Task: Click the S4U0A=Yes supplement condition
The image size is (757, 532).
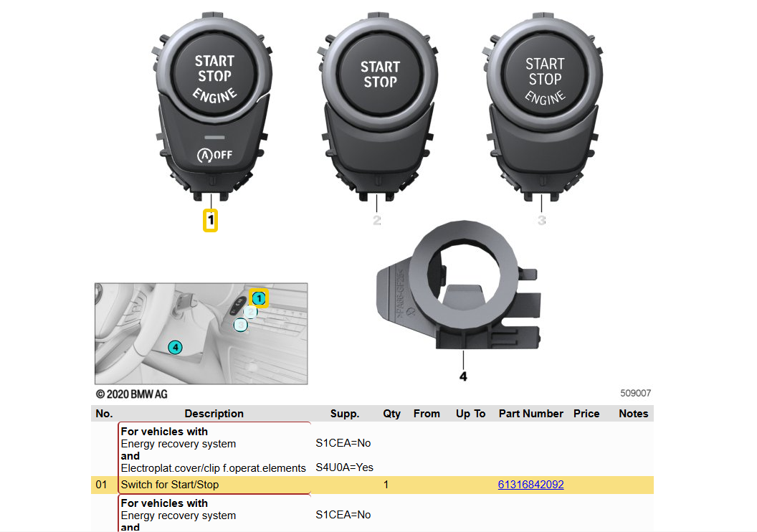Action: click(x=344, y=467)
